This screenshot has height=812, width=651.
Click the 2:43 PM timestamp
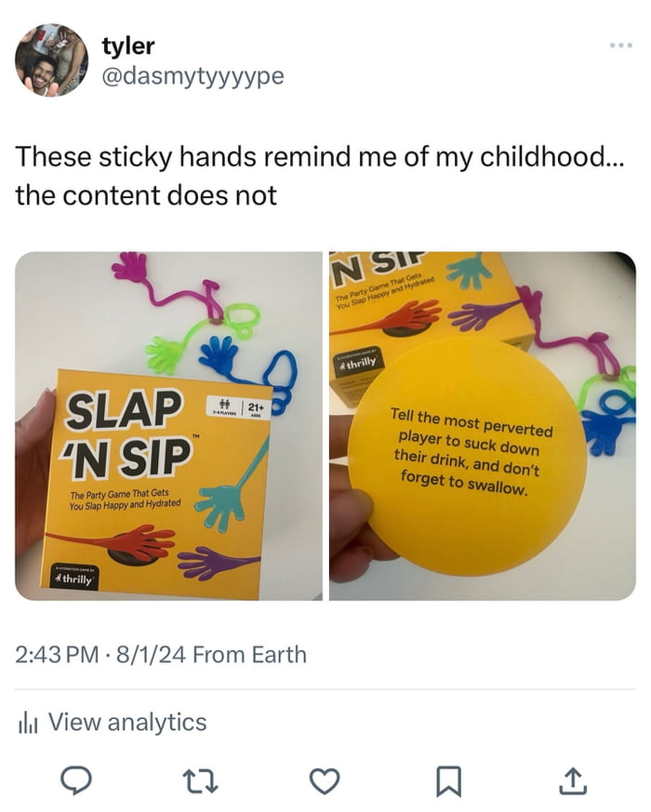(57, 655)
